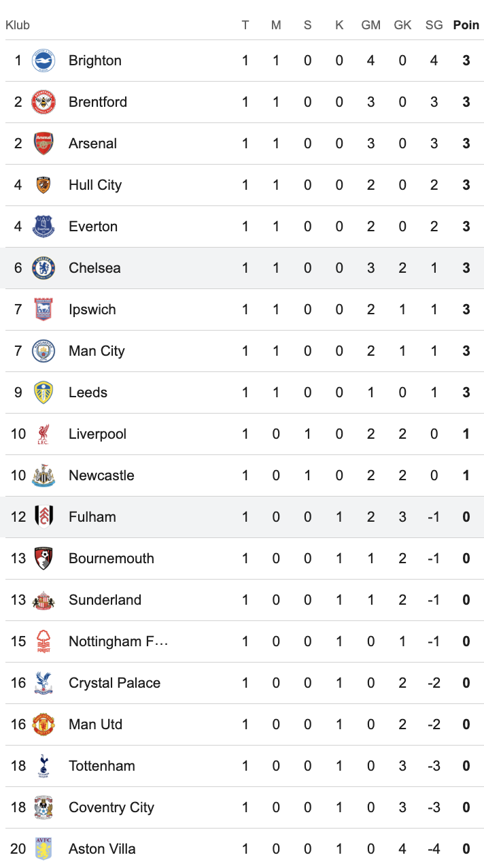Click the Hull City tiger crest

point(44,185)
